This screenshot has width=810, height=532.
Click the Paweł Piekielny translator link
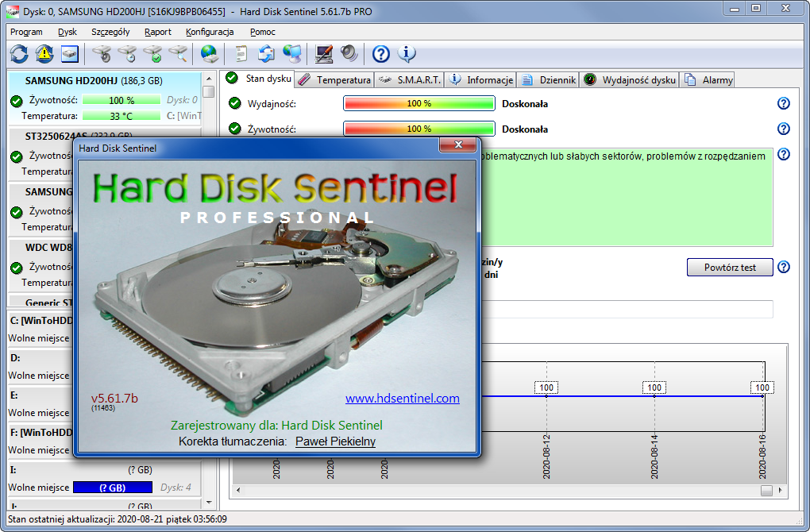click(x=335, y=441)
